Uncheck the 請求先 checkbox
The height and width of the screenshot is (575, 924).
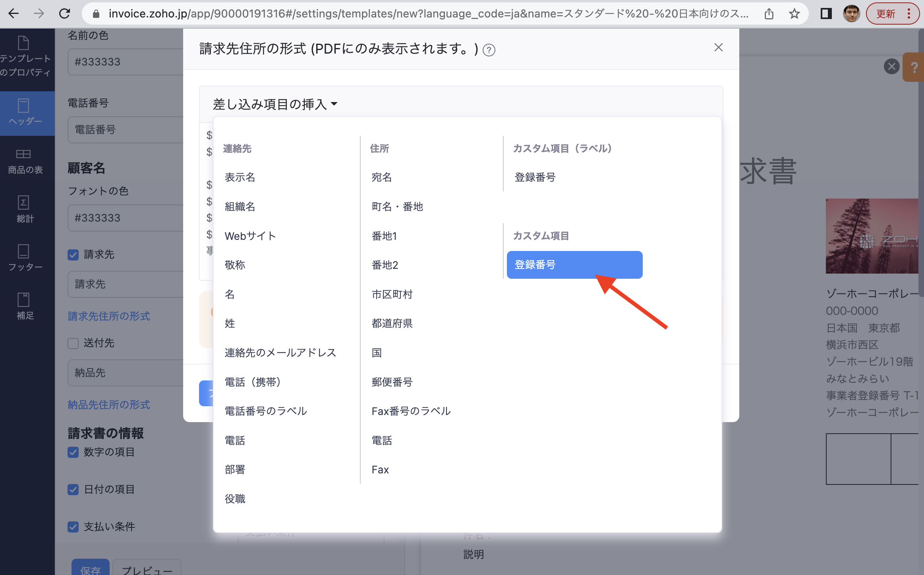tap(73, 255)
